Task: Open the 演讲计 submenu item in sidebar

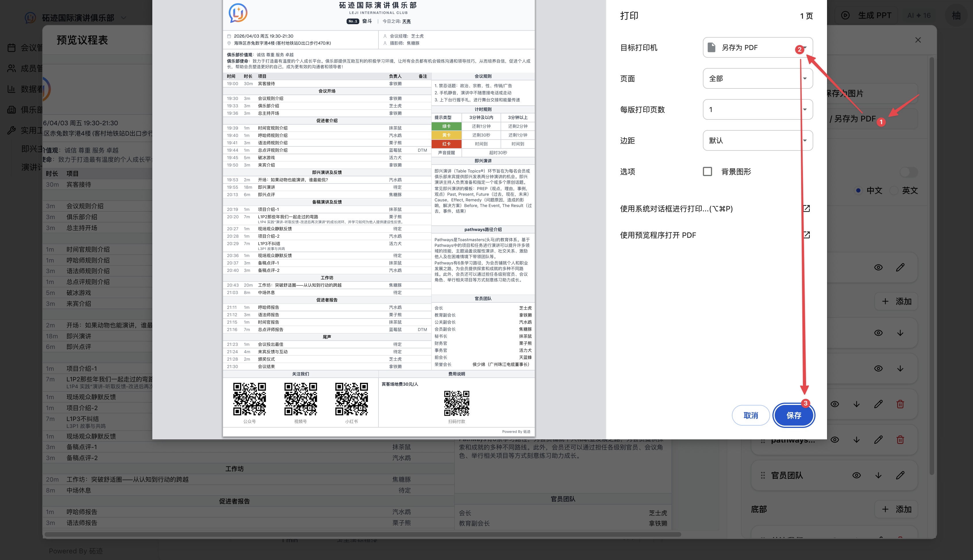Action: (32, 167)
